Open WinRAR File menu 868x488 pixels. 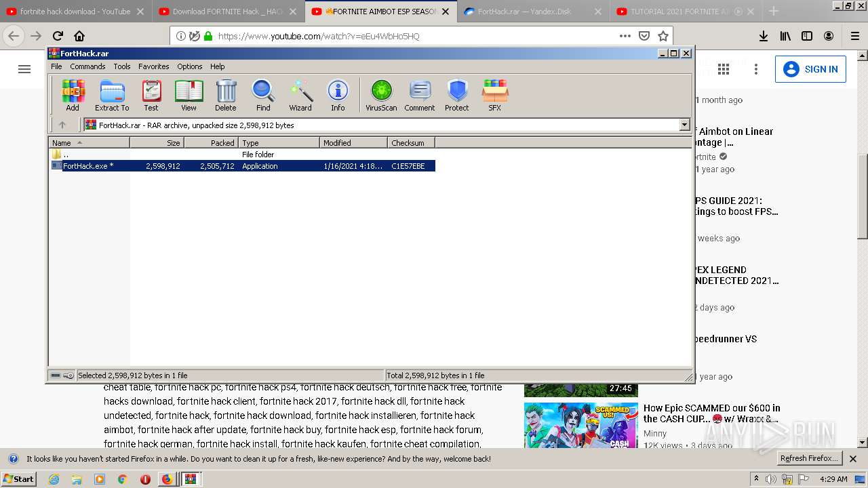click(56, 66)
